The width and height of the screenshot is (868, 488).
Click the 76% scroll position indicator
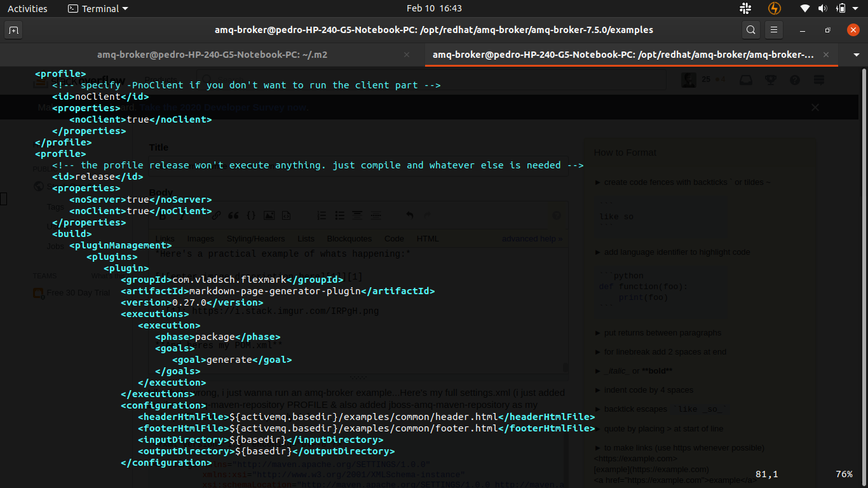pyautogui.click(x=844, y=474)
